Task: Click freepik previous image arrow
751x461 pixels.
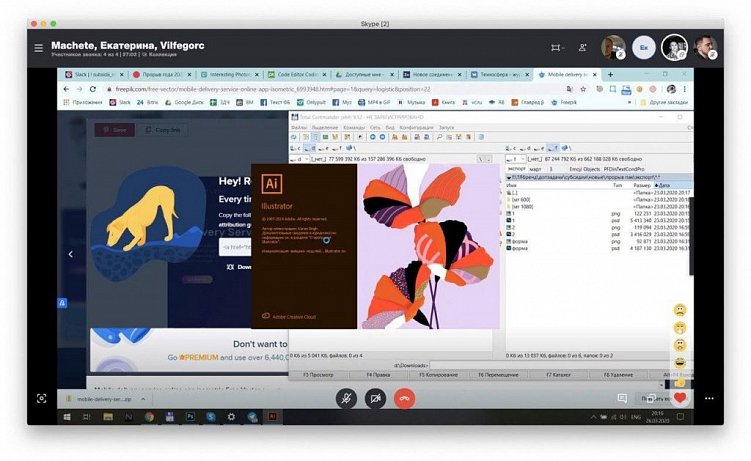Action: click(x=70, y=254)
